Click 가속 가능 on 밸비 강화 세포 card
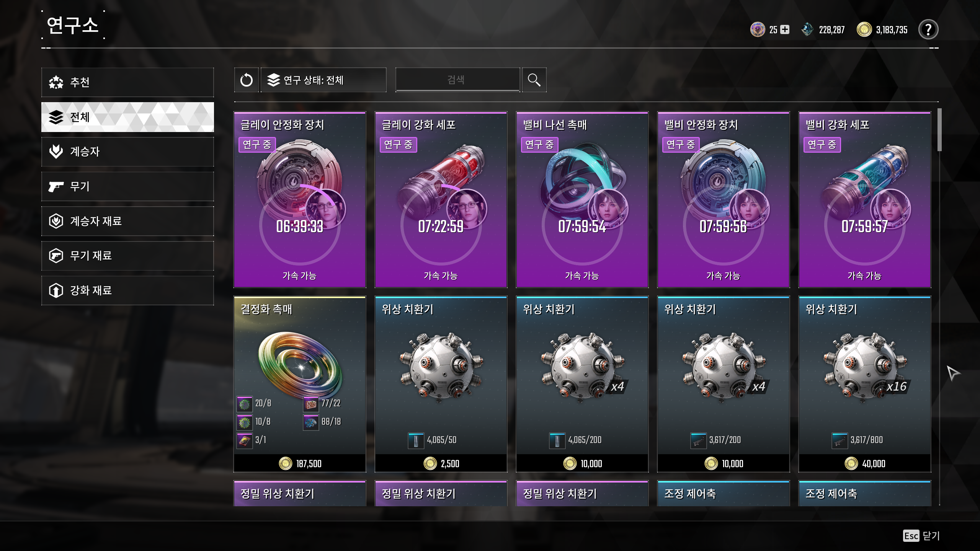Viewport: 980px width, 551px height. (x=864, y=275)
